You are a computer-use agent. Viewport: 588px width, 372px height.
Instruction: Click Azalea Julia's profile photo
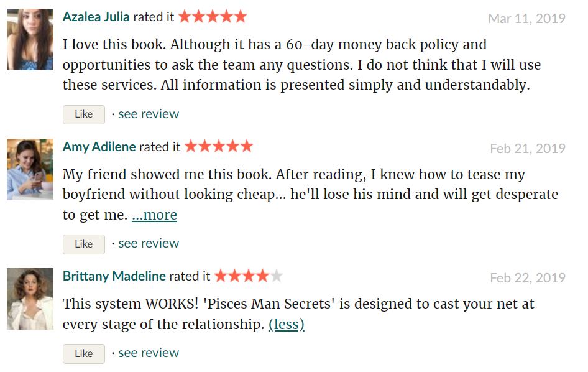(30, 39)
